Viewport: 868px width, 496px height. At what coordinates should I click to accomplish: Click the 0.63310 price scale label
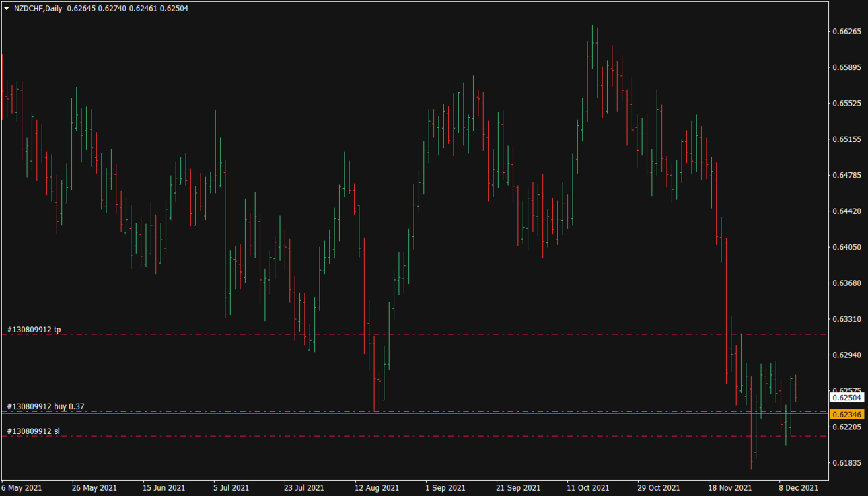coord(847,319)
